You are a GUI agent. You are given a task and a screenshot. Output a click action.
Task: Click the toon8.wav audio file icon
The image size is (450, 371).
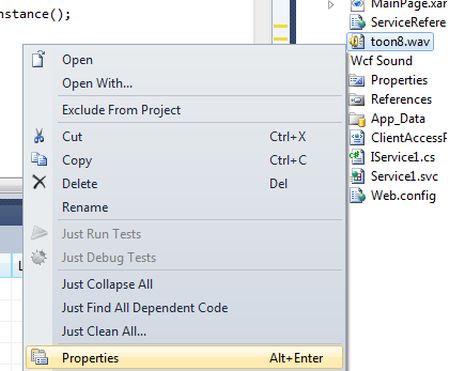[357, 42]
